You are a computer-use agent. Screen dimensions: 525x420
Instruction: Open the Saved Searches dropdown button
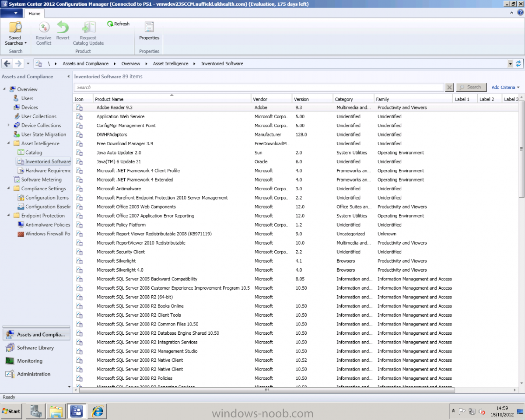pyautogui.click(x=16, y=33)
